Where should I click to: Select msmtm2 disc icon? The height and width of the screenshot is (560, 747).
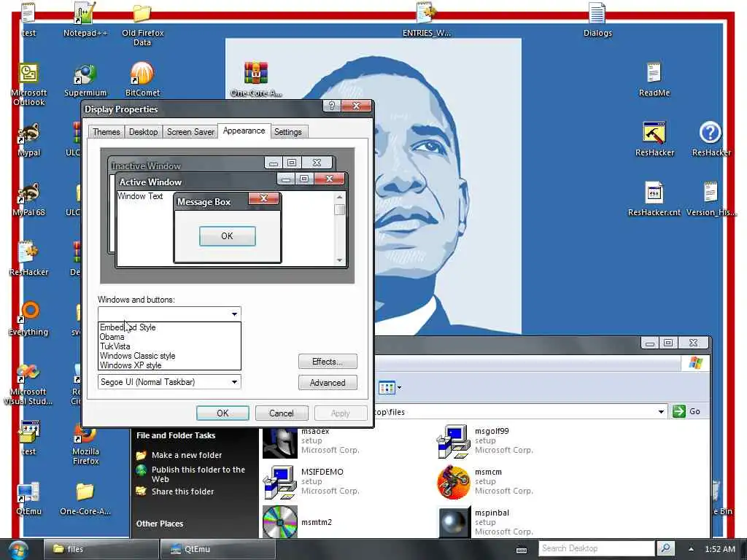tap(279, 522)
